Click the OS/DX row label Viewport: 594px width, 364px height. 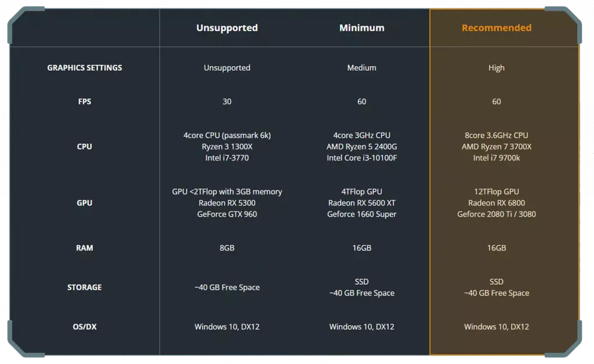[85, 326]
